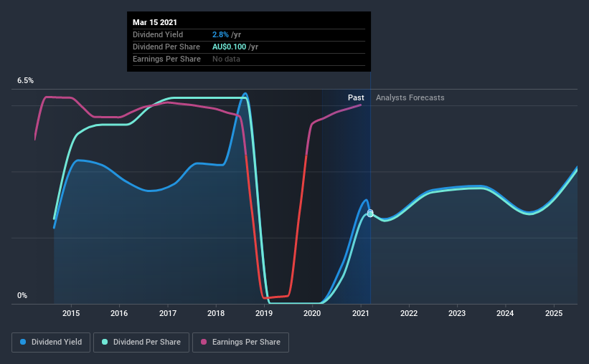
Task: Click the Past region label
Action: (356, 97)
